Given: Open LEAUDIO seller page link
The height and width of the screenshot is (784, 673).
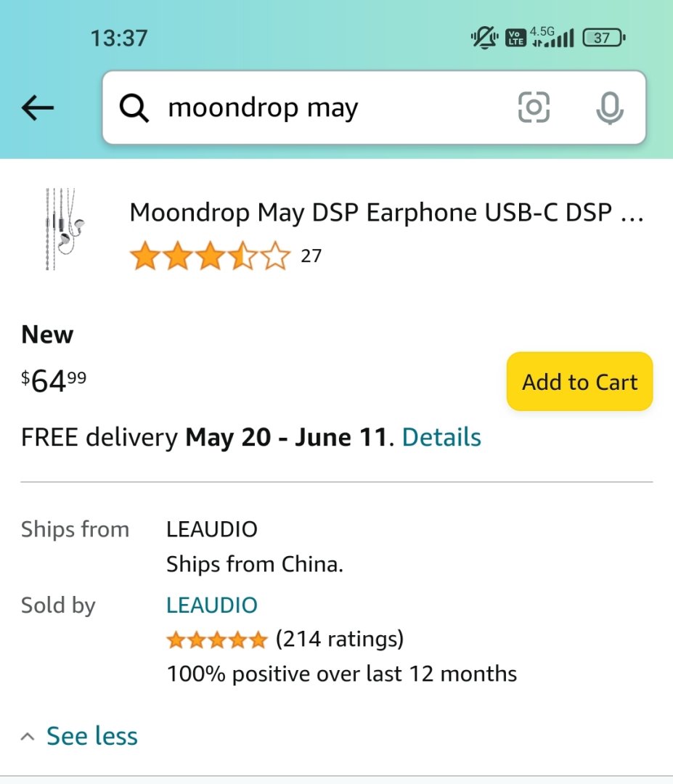Looking at the screenshot, I should click(x=212, y=605).
